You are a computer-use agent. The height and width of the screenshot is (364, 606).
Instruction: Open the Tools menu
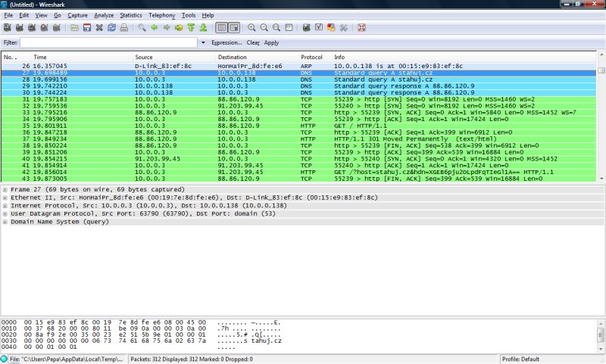189,15
